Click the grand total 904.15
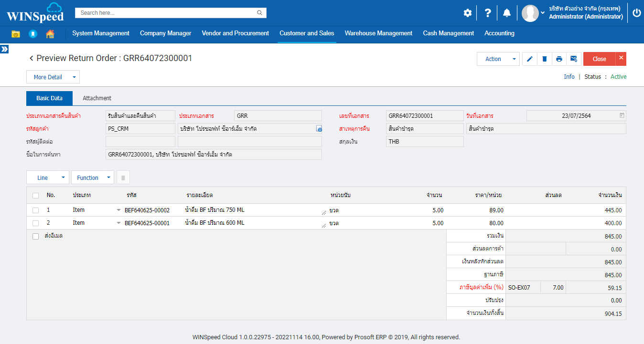 612,313
